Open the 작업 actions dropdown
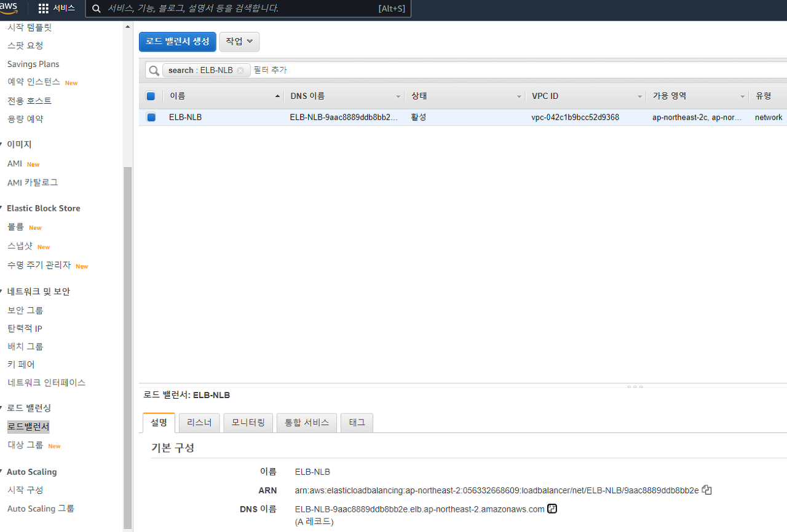The height and width of the screenshot is (532, 787). (x=239, y=42)
